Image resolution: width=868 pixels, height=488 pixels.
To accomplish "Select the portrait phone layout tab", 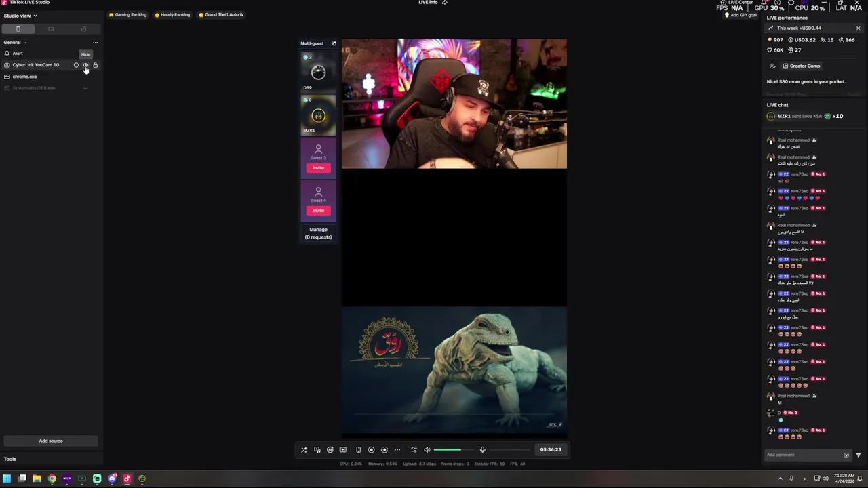I will pyautogui.click(x=18, y=29).
